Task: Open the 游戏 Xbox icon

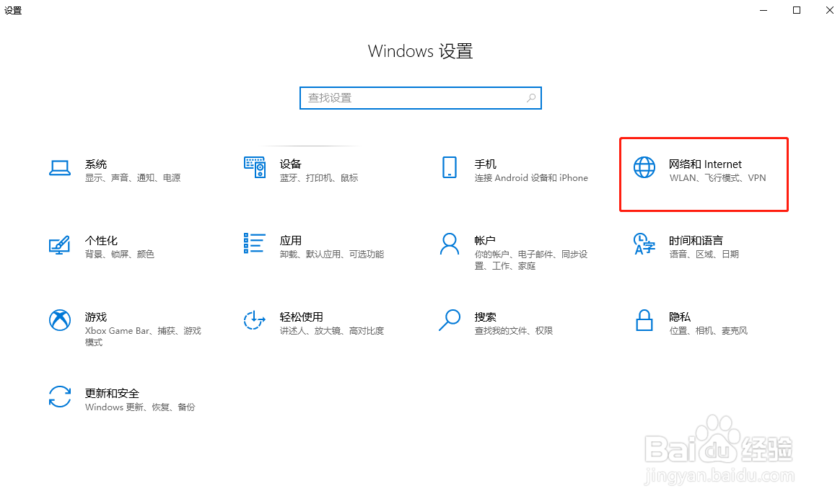Action: [x=59, y=320]
